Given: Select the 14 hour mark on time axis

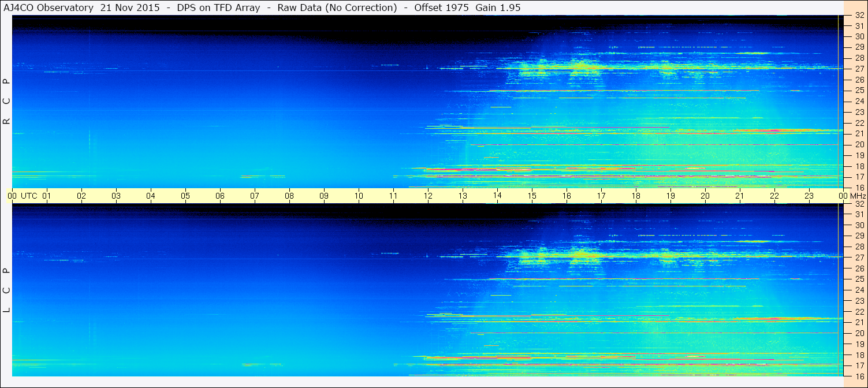Looking at the screenshot, I should pos(497,195).
